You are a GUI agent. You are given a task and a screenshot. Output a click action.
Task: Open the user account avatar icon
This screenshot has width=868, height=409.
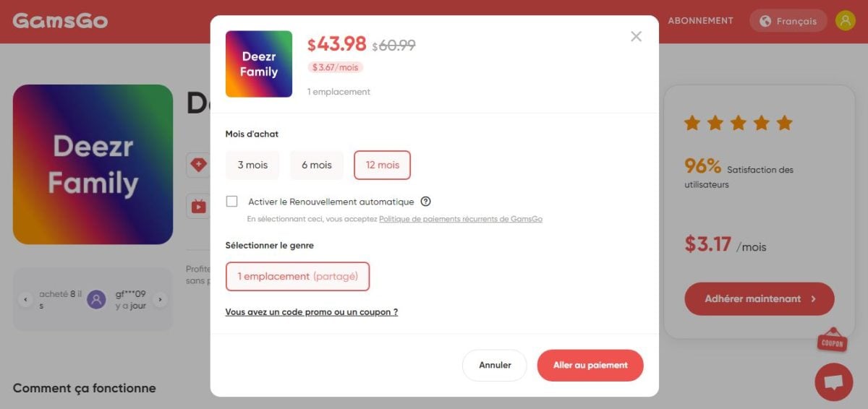pos(845,20)
